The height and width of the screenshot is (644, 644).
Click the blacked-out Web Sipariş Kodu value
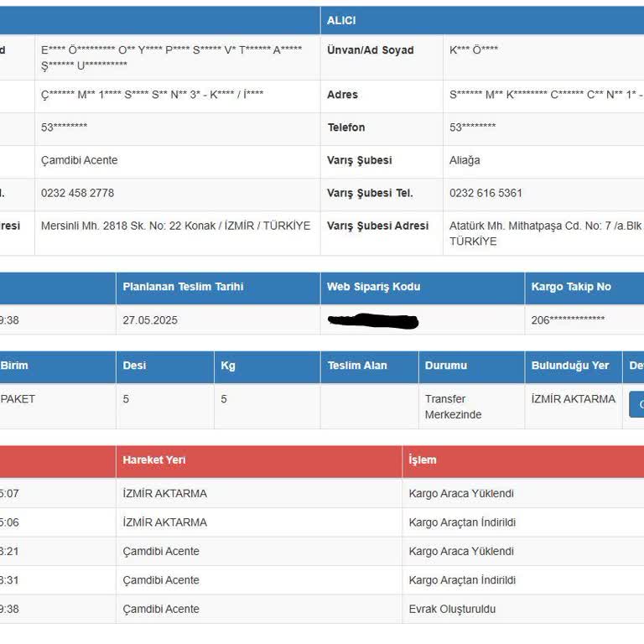pyautogui.click(x=373, y=321)
